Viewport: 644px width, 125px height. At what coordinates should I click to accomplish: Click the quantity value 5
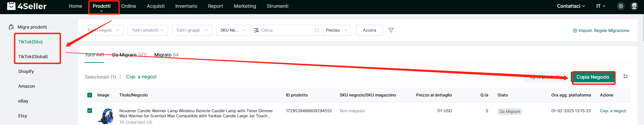487,111
